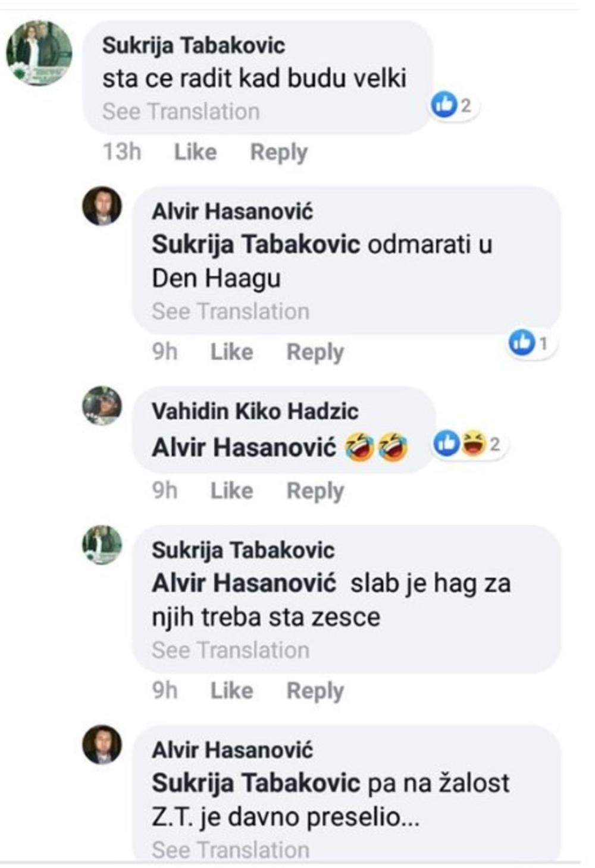
Task: Like the 'sta ce radit kad budu velki' comment
Action: (x=195, y=152)
